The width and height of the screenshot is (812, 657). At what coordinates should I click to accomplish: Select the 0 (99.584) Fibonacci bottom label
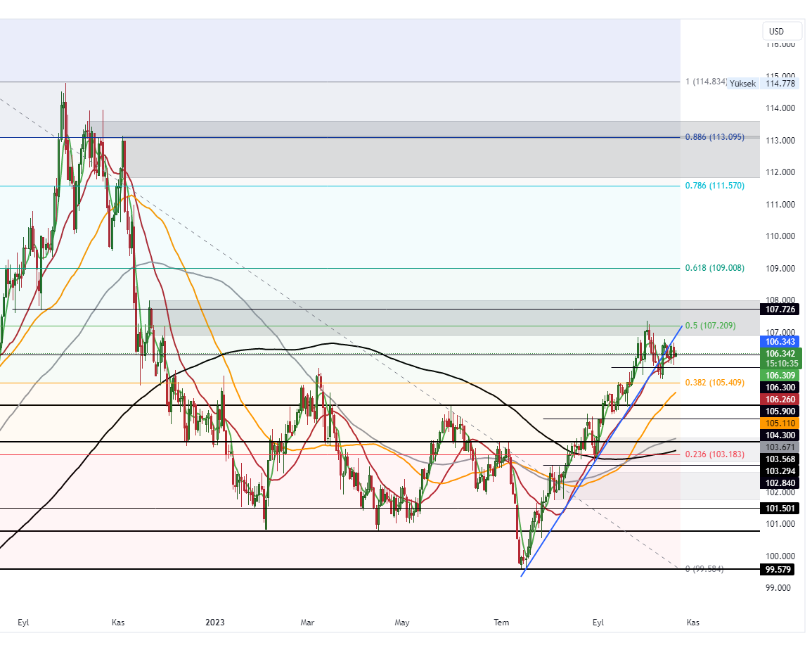coord(704,568)
